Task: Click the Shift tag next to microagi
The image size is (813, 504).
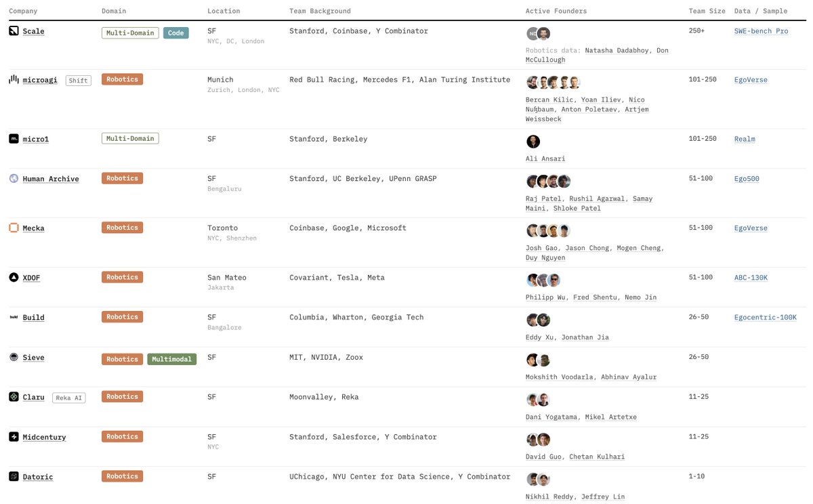Action: tap(79, 80)
